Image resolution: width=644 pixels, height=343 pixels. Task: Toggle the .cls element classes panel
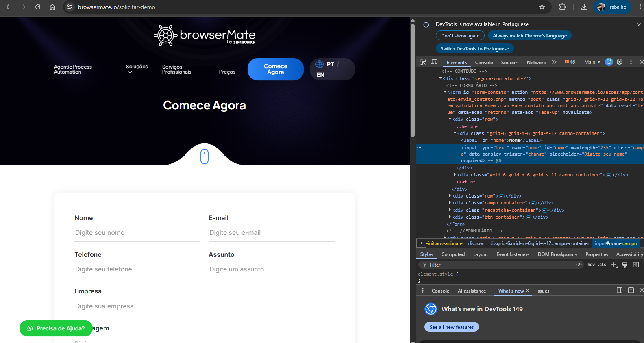pos(602,265)
